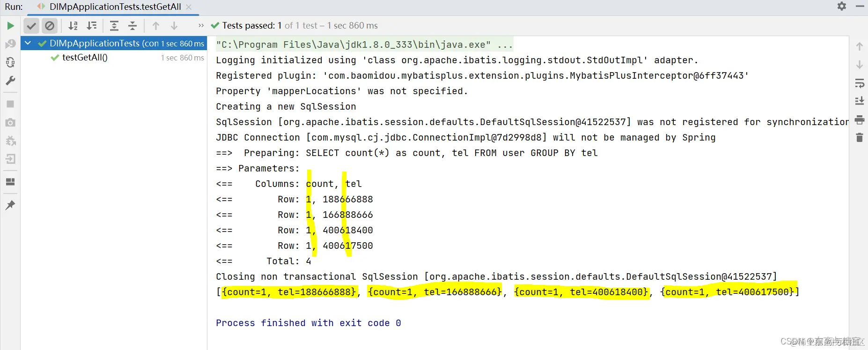Open the Restore Layout icon
Image resolution: width=868 pixels, height=350 pixels.
tap(10, 182)
